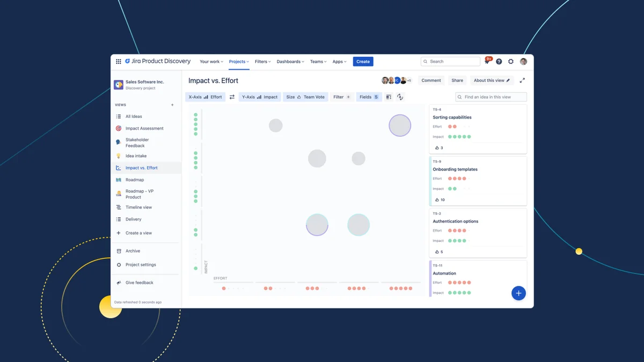Click the sort ideas icon in the view toolbar
The height and width of the screenshot is (362, 644).
tap(400, 97)
